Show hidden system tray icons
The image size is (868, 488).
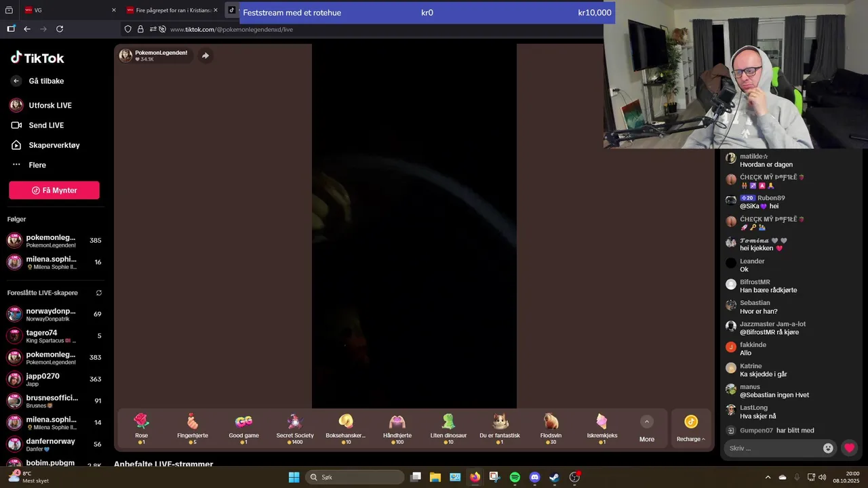point(768,477)
